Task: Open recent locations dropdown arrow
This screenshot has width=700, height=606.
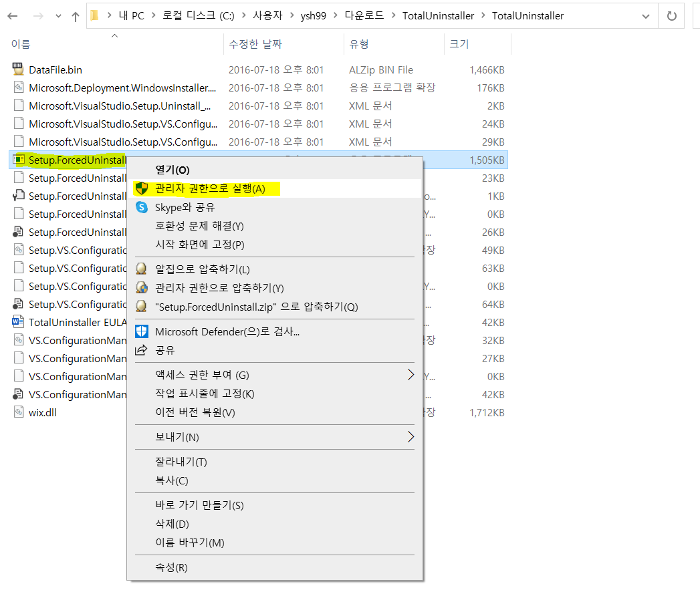Action: click(x=58, y=16)
